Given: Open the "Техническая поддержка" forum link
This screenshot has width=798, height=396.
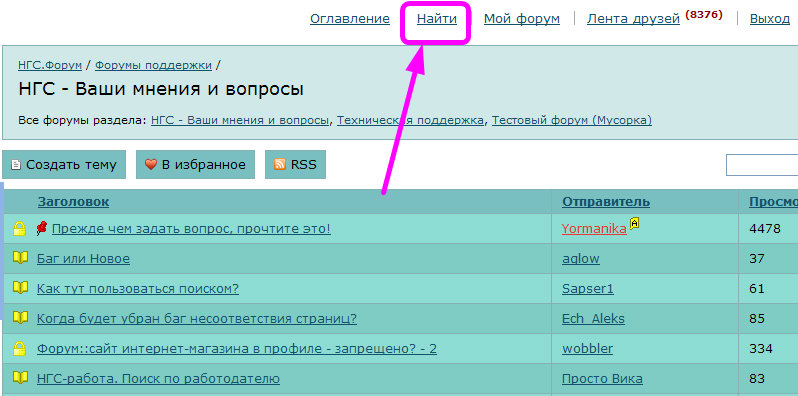Looking at the screenshot, I should 410,121.
